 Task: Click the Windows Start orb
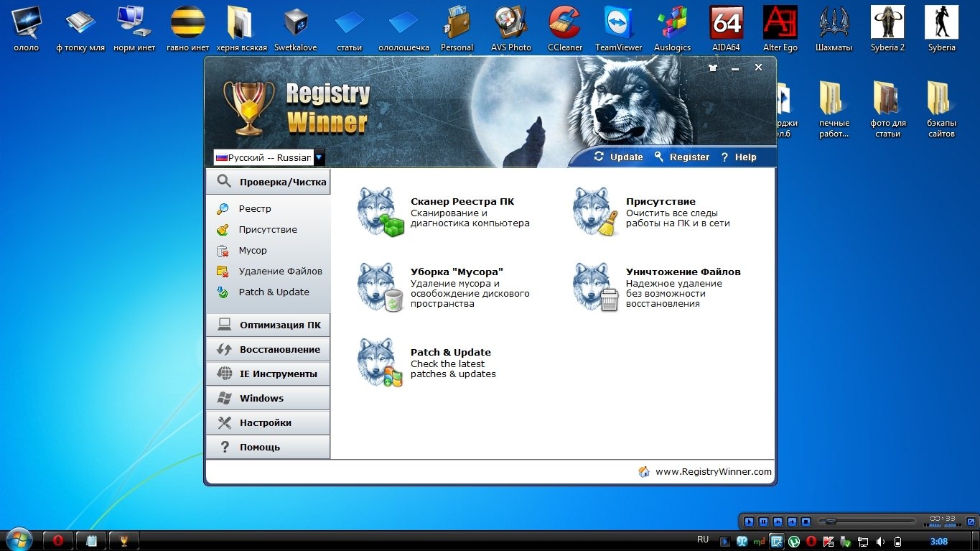click(18, 539)
